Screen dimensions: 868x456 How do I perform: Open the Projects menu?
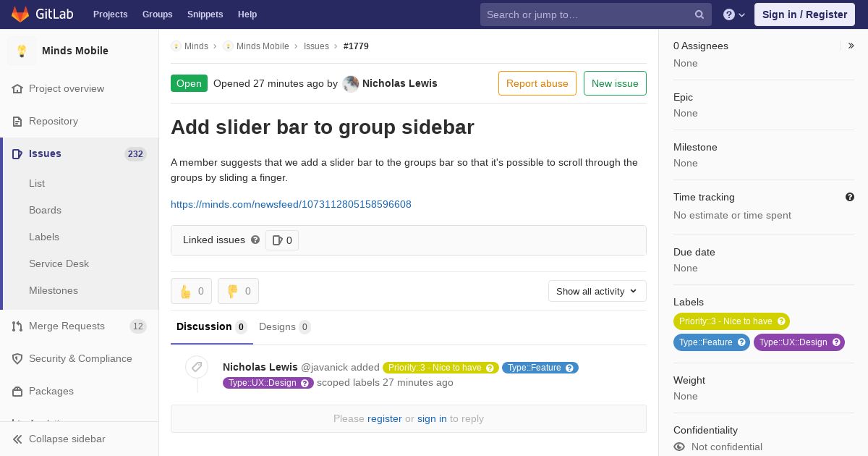click(x=111, y=14)
